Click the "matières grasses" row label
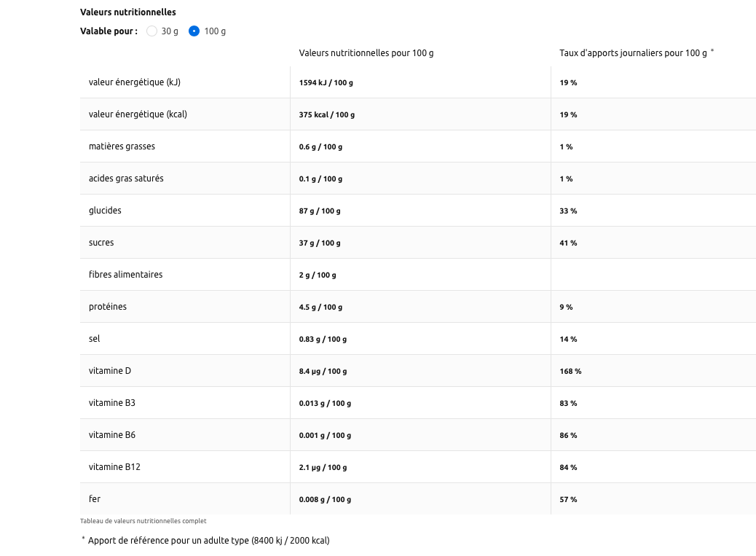 (x=122, y=146)
